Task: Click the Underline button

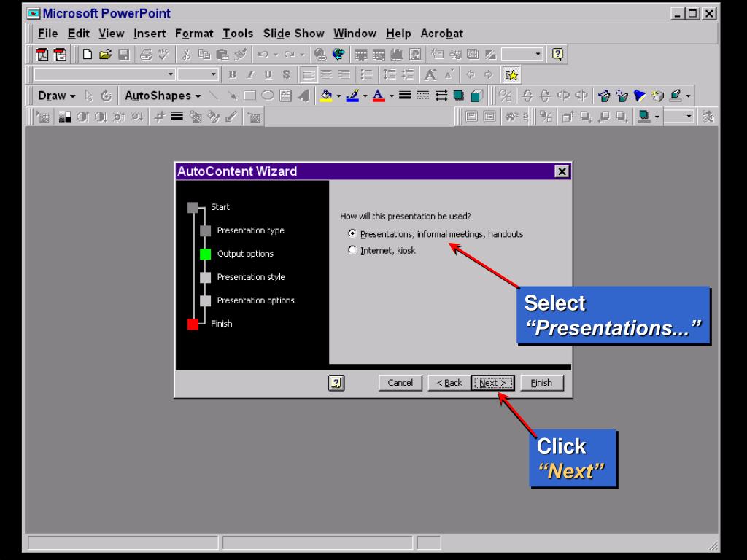Action: [x=268, y=75]
